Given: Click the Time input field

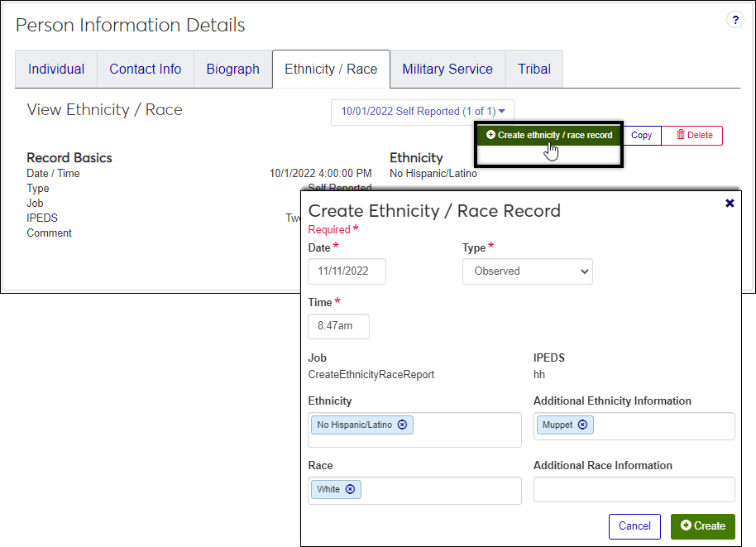Looking at the screenshot, I should (338, 326).
